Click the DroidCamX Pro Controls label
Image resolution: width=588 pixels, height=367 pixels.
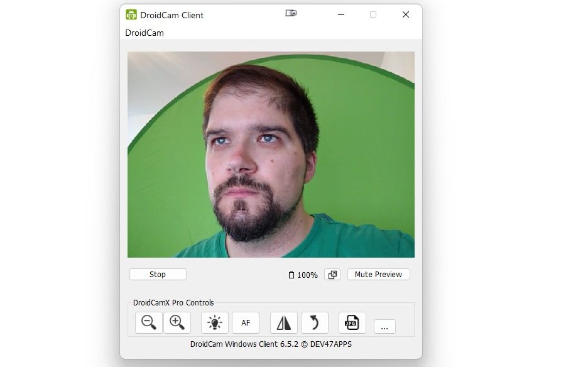click(x=173, y=302)
